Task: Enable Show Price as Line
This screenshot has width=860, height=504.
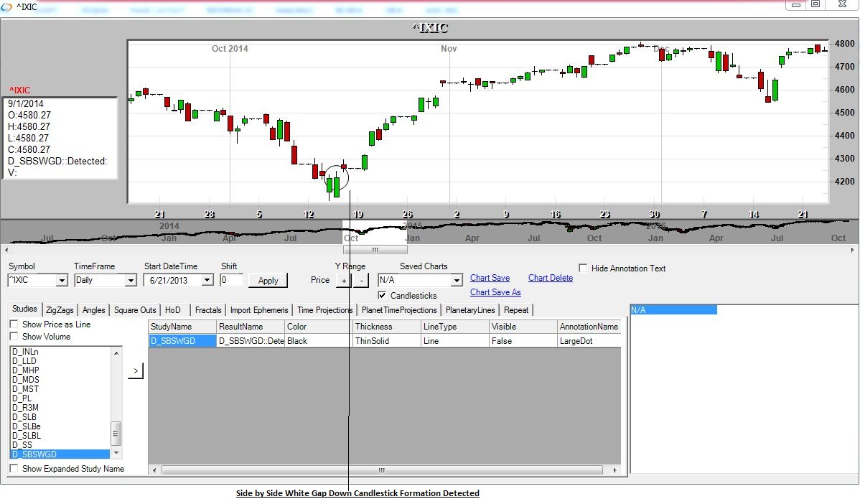Action: pyautogui.click(x=14, y=325)
